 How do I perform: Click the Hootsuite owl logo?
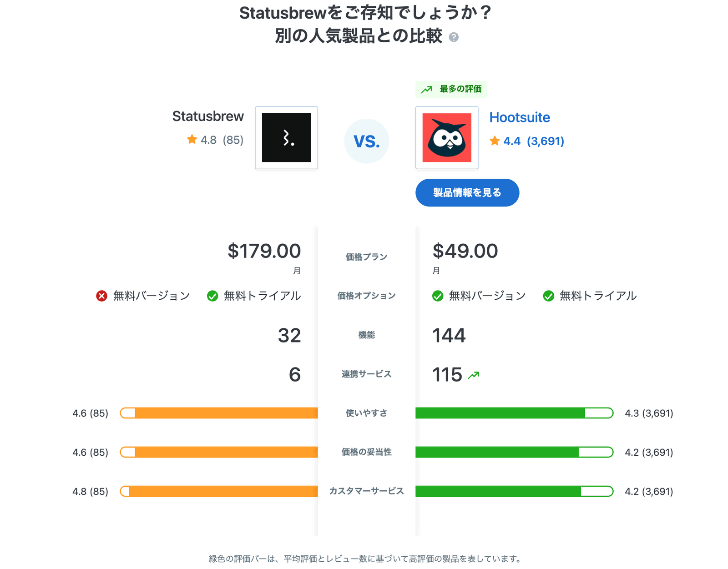(x=447, y=137)
